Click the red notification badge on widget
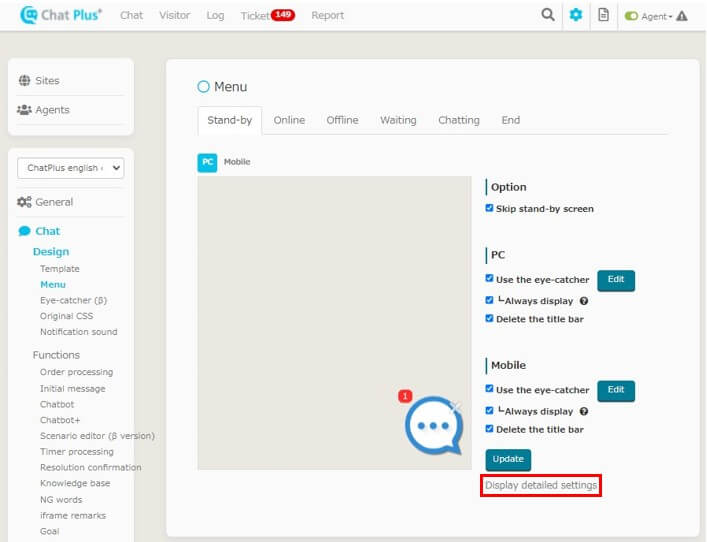The width and height of the screenshot is (707, 542). click(x=405, y=396)
